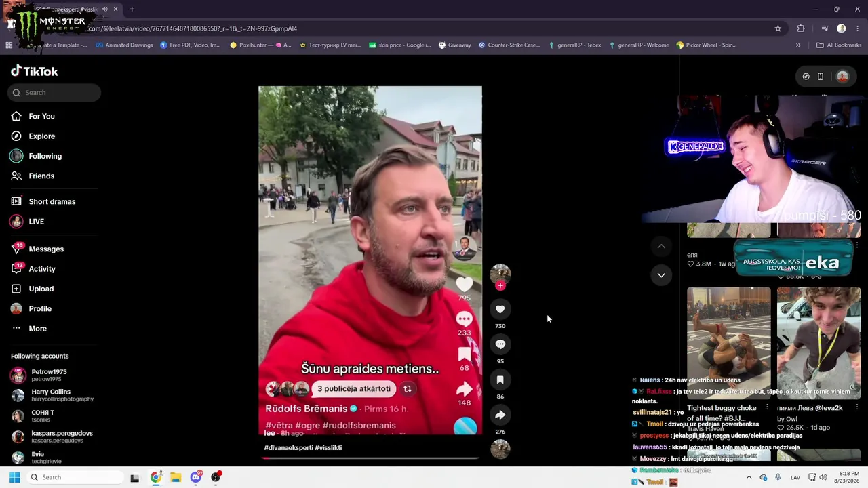Open the Chrome three-dot menu

click(x=859, y=28)
